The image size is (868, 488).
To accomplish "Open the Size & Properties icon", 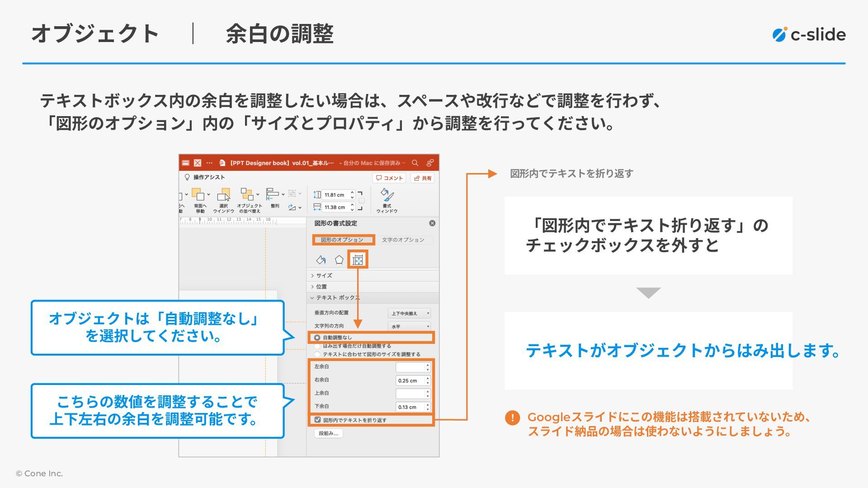I will click(x=358, y=260).
